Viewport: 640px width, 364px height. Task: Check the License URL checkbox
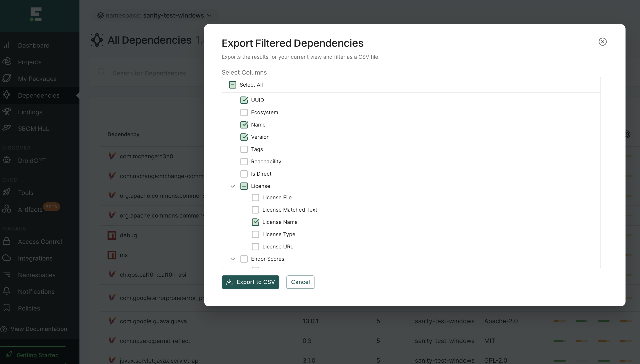pyautogui.click(x=255, y=246)
